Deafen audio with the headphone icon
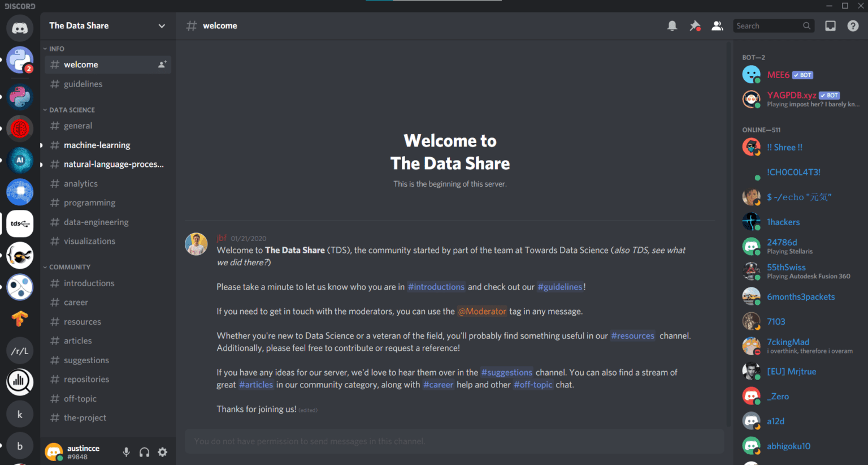This screenshot has height=465, width=868. (144, 452)
